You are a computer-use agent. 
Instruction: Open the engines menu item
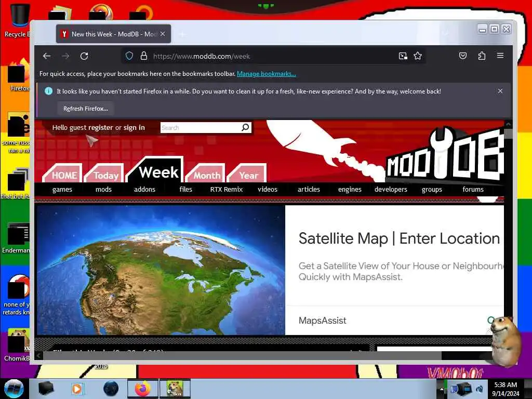350,189
